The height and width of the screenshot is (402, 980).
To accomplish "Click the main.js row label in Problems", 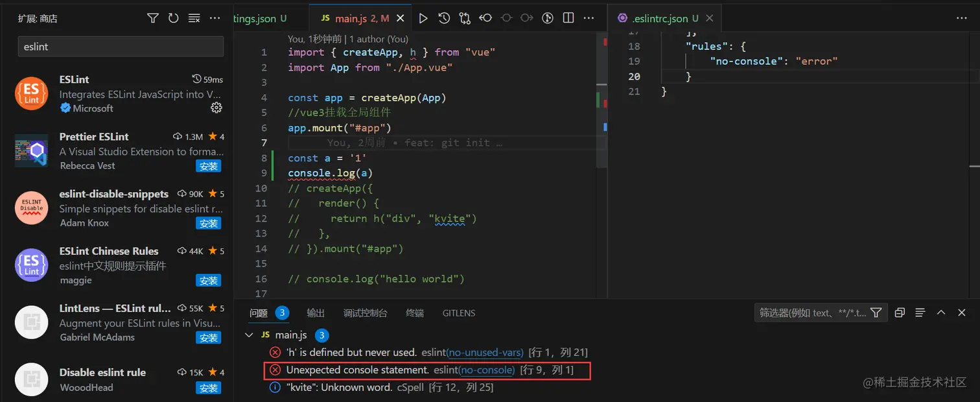I will tap(291, 335).
